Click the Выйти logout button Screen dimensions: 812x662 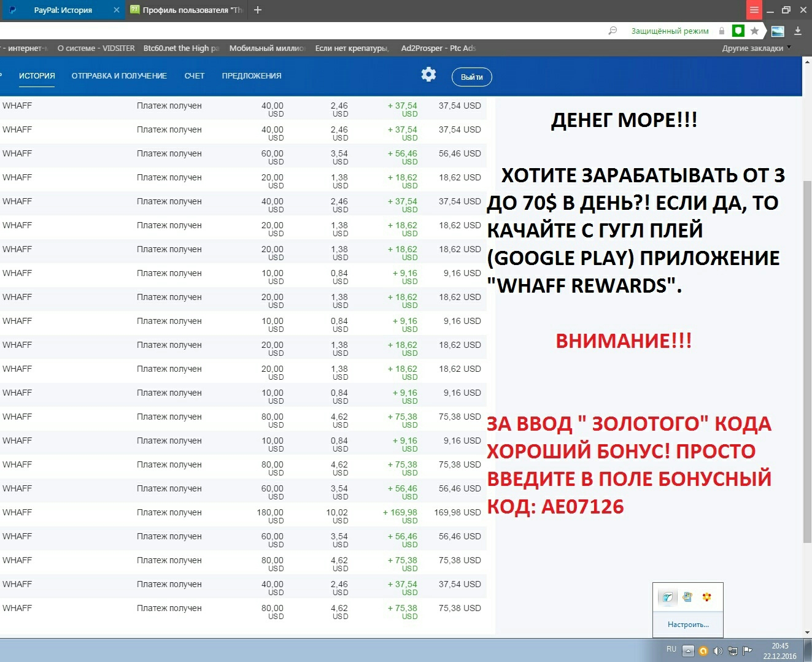(472, 77)
